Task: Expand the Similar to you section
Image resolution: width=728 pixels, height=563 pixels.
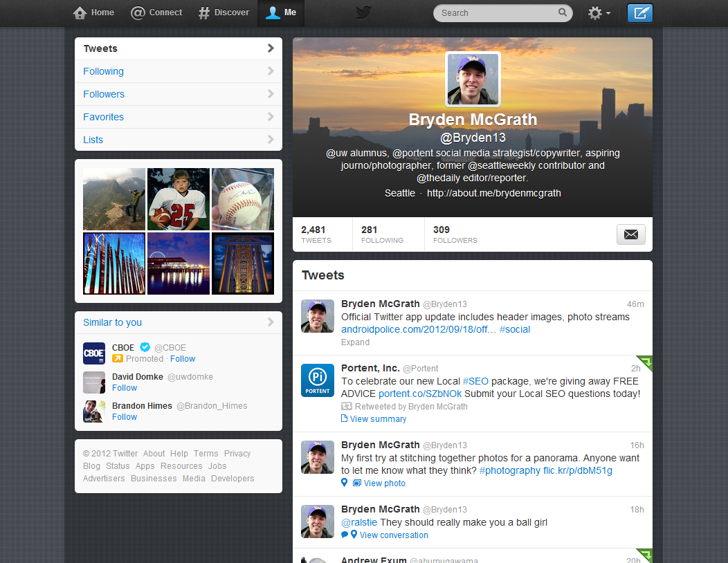Action: point(271,322)
